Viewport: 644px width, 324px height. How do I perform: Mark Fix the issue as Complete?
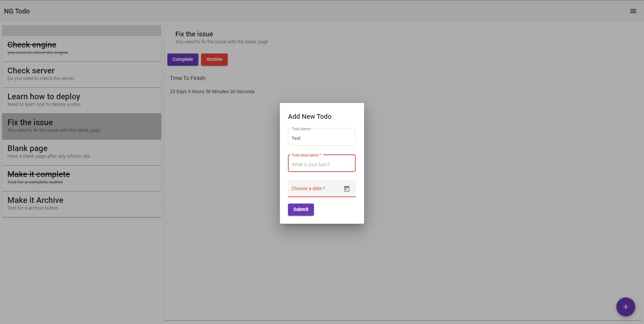pyautogui.click(x=183, y=60)
